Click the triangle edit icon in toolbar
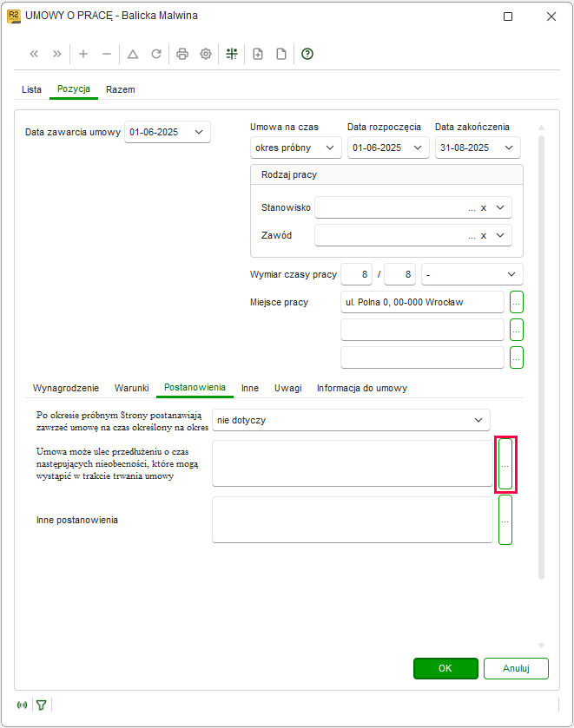 (133, 54)
